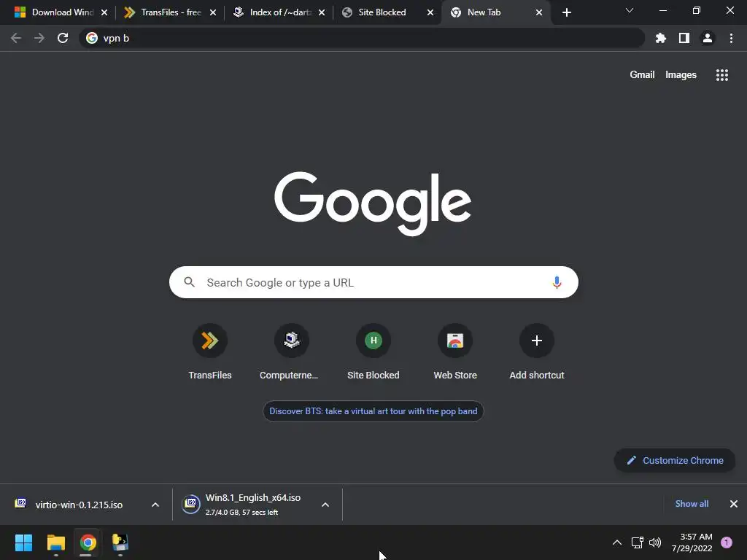747x560 pixels.
Task: Open the tab search chevron
Action: click(x=630, y=10)
